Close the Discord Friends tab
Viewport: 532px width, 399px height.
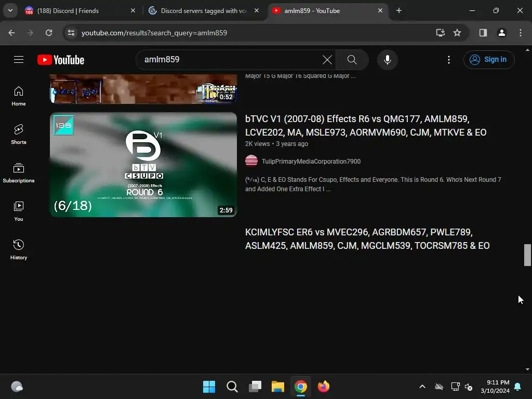pyautogui.click(x=132, y=11)
